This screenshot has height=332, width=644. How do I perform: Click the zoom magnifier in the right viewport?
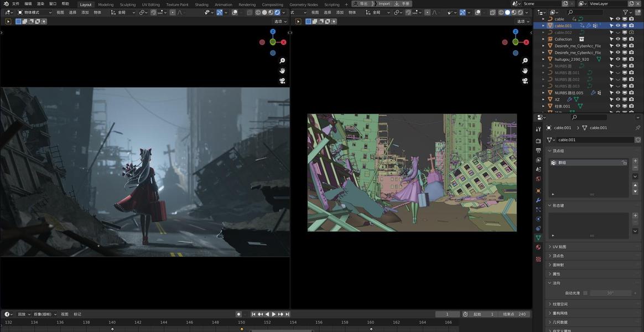tap(525, 61)
